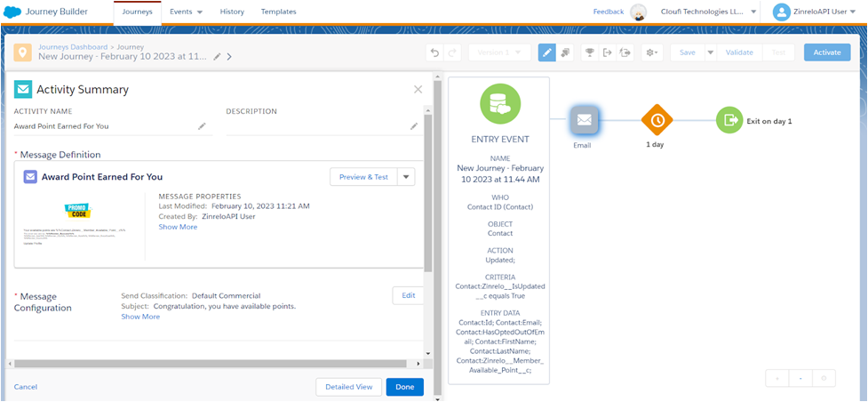Undo the last journey change

pos(434,52)
